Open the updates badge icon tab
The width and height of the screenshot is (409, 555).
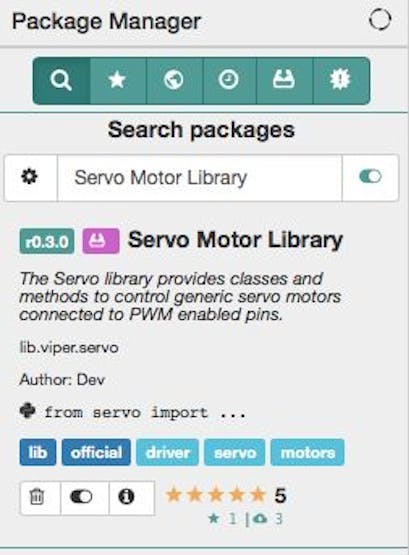coord(341,81)
